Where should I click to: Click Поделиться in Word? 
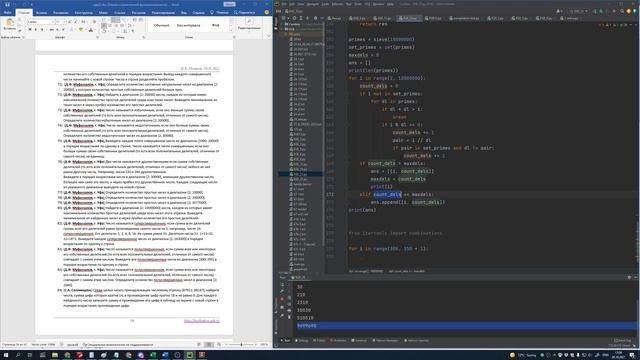coord(245,13)
